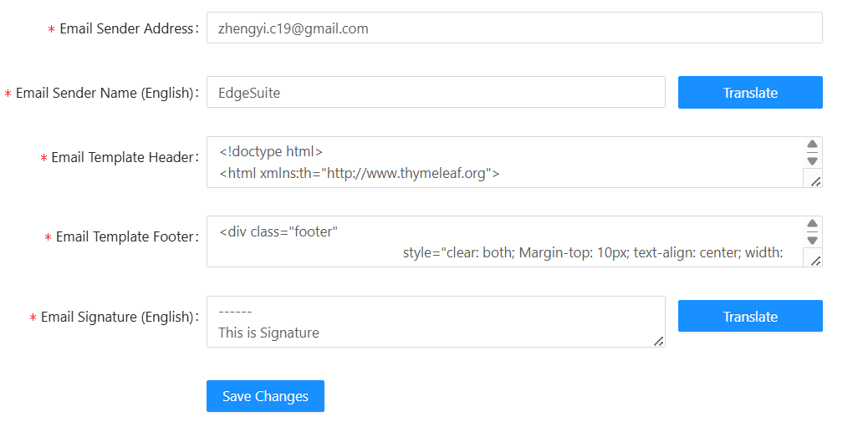The height and width of the screenshot is (432, 868).
Task: Translate the Email Signature text
Action: [x=750, y=317]
